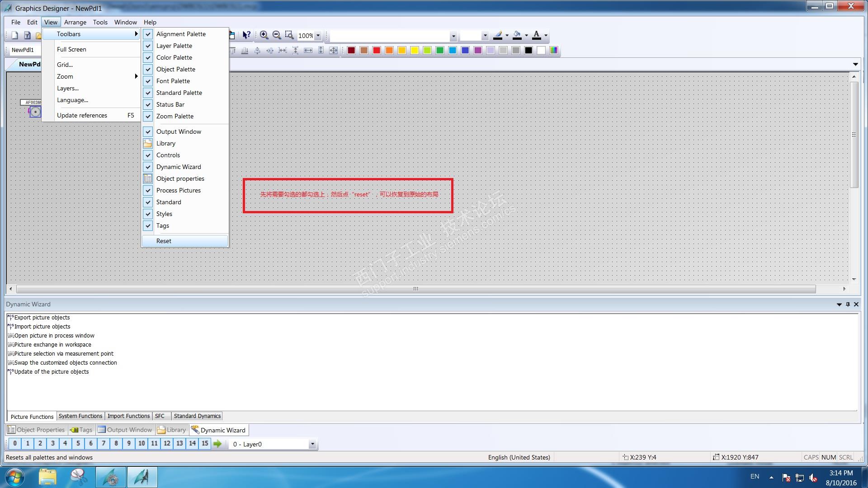The height and width of the screenshot is (488, 868).
Task: Click the fill color bucket icon
Action: (x=517, y=35)
